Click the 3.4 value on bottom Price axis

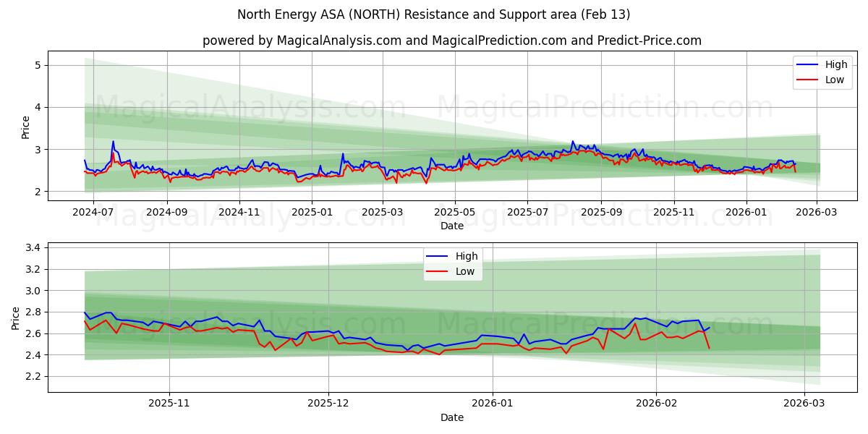(x=32, y=247)
